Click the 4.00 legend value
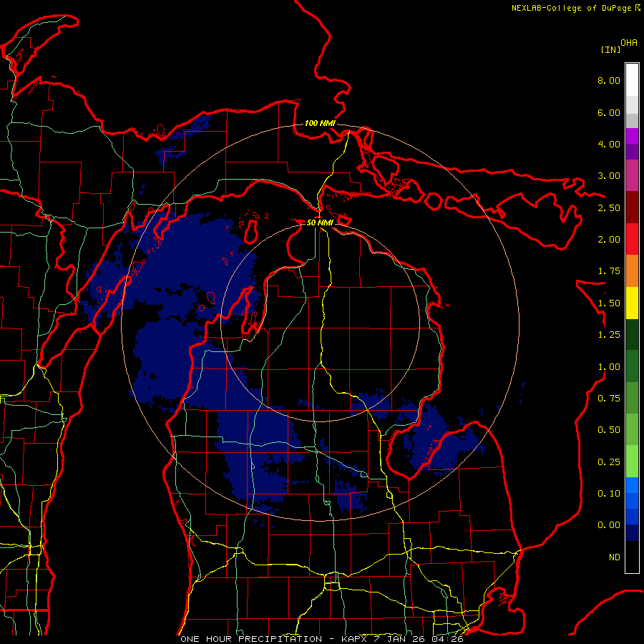Image resolution: width=644 pixels, height=644 pixels. pyautogui.click(x=609, y=144)
